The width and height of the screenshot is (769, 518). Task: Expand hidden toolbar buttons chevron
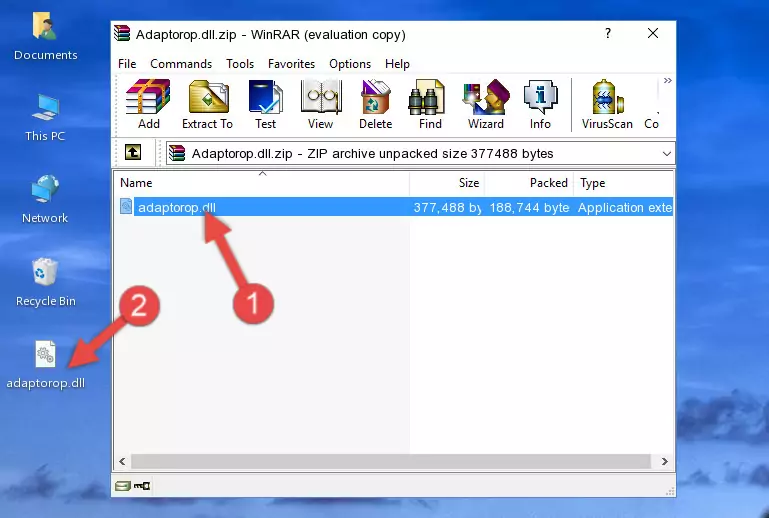pyautogui.click(x=667, y=80)
